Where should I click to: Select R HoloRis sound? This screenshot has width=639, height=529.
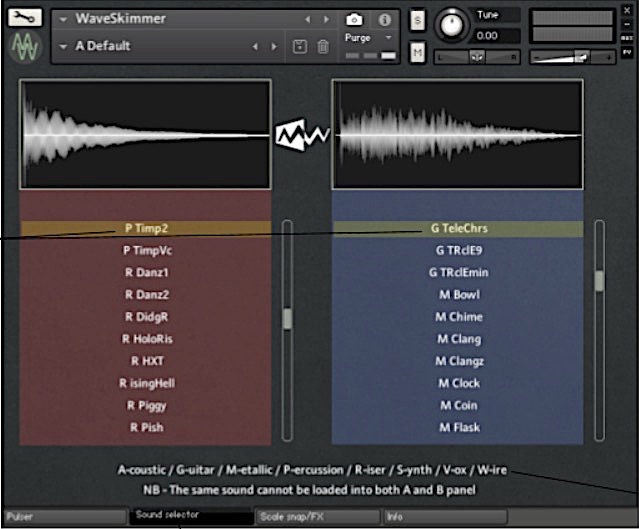pos(146,339)
